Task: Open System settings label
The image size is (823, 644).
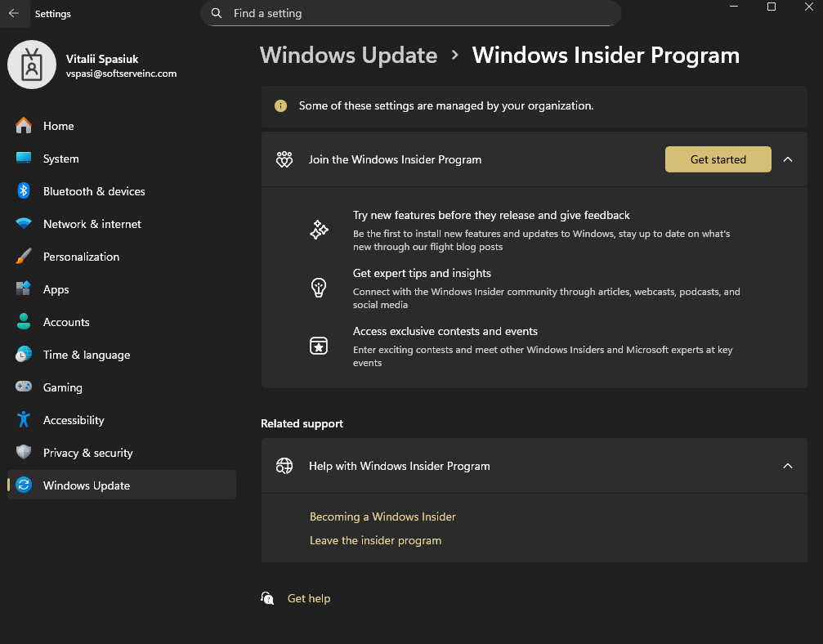Action: (60, 159)
